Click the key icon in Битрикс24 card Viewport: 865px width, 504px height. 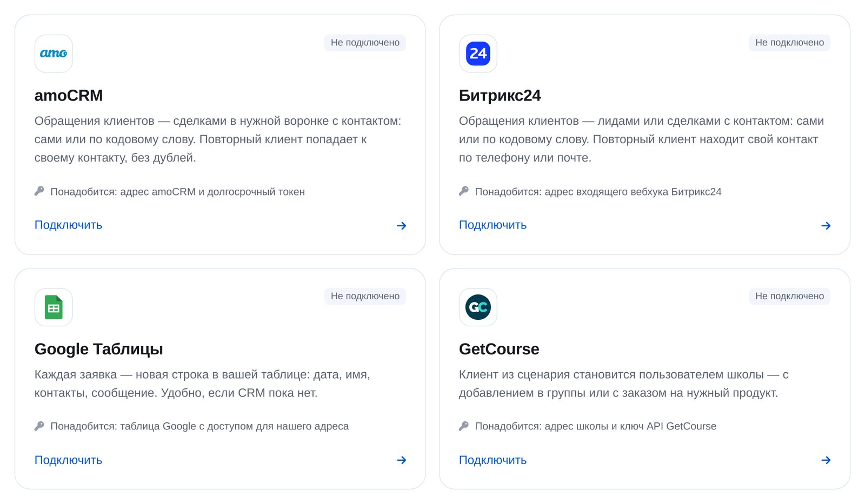(x=463, y=191)
